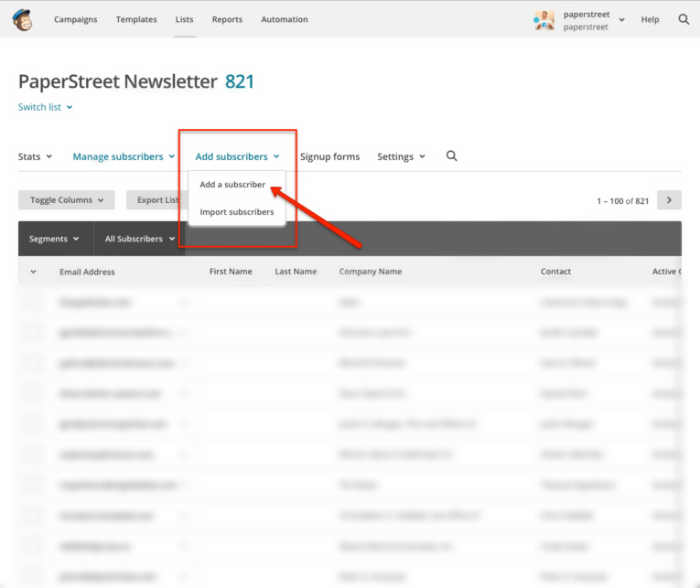
Task: Open the Settings dropdown menu
Action: pyautogui.click(x=401, y=156)
